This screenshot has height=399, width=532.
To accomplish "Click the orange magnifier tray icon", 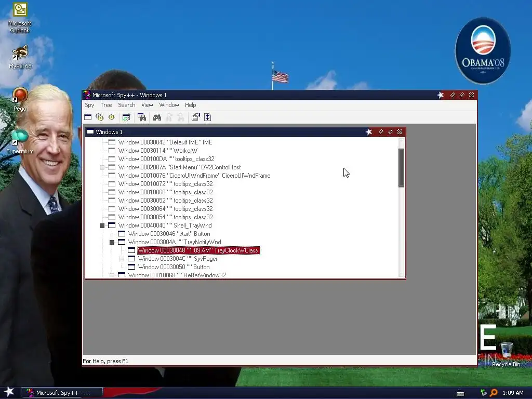I will pyautogui.click(x=494, y=393).
